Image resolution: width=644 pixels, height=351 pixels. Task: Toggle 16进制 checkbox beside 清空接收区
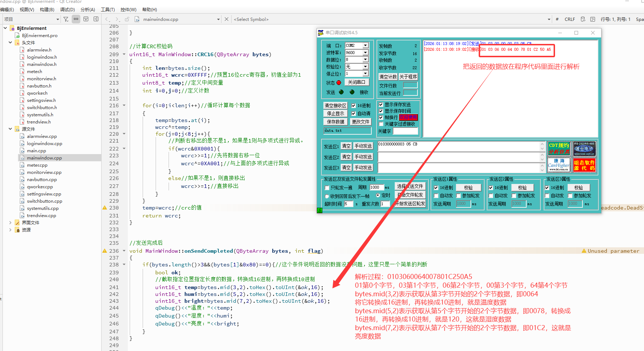pos(354,105)
